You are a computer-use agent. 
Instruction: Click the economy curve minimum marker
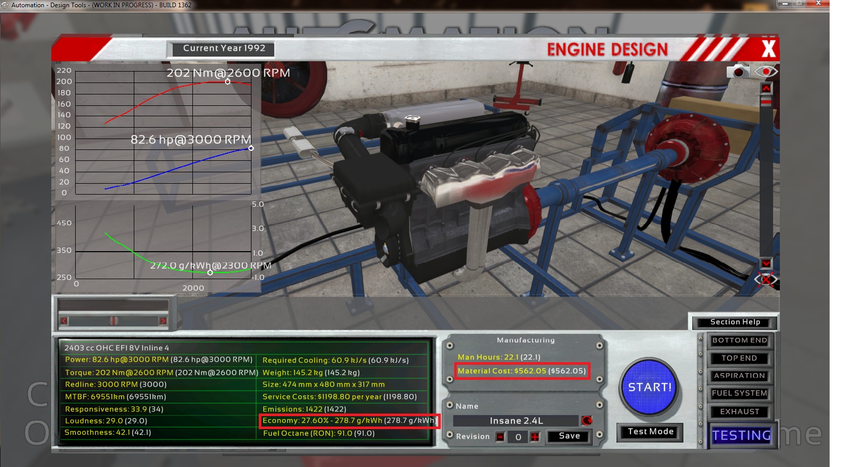point(210,272)
